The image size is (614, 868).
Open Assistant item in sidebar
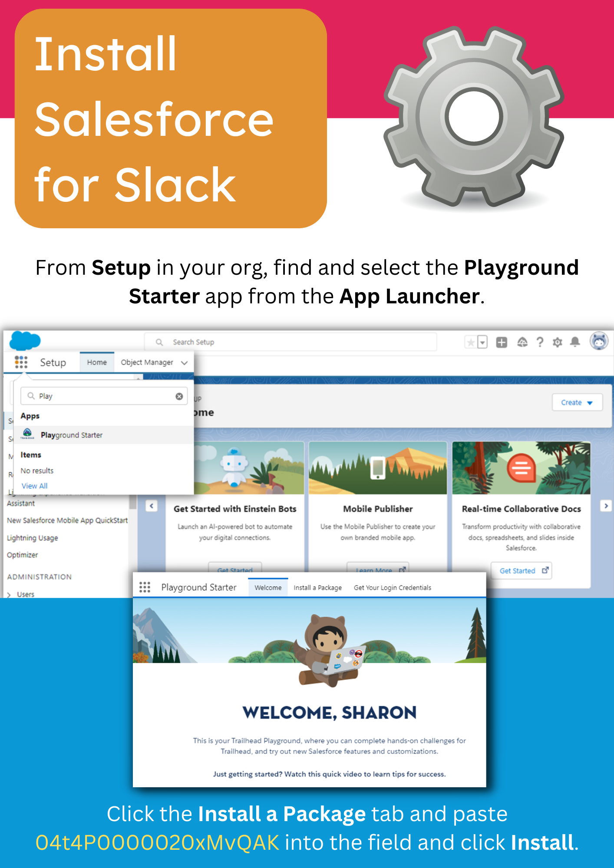pyautogui.click(x=21, y=503)
